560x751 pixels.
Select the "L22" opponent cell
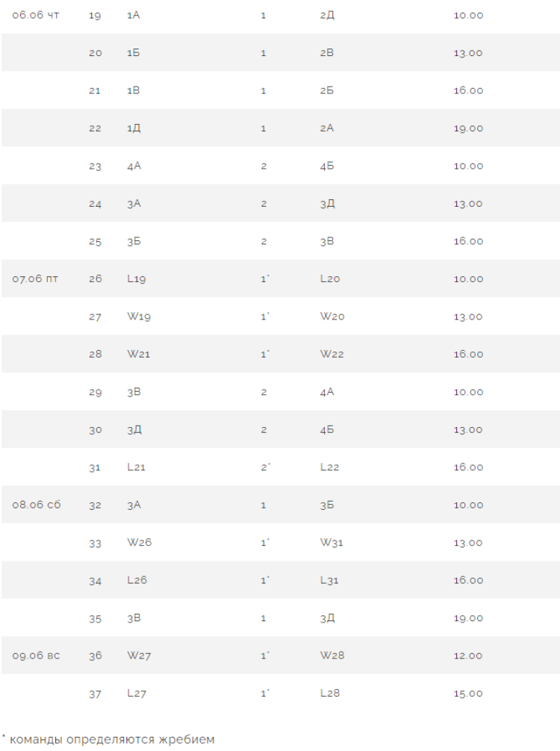coord(330,467)
